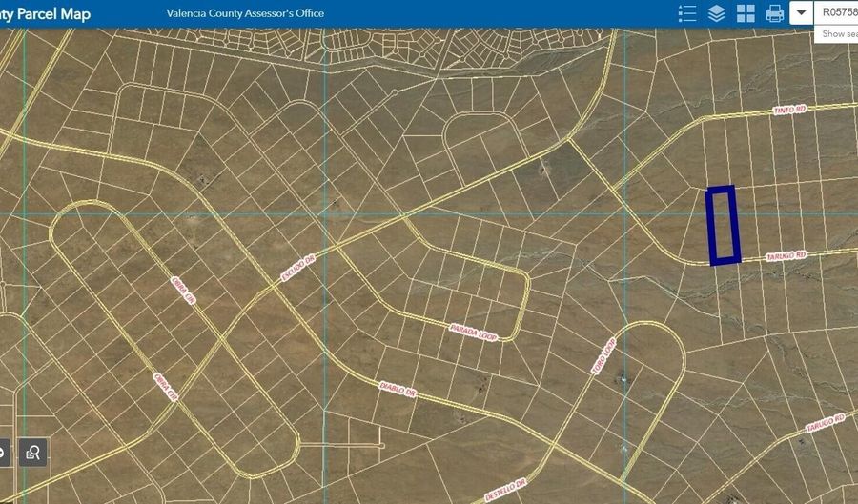
Task: Click the TARUGO RD label beside highlighted parcel
Action: click(x=786, y=256)
